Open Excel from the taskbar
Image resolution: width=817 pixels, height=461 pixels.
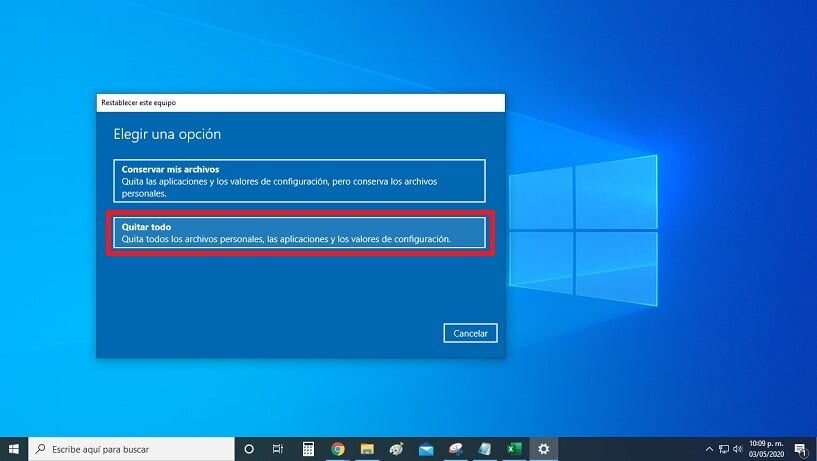click(514, 449)
